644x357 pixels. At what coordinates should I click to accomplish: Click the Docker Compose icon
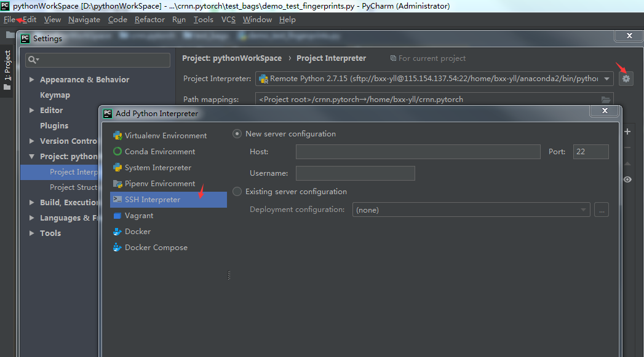(117, 248)
